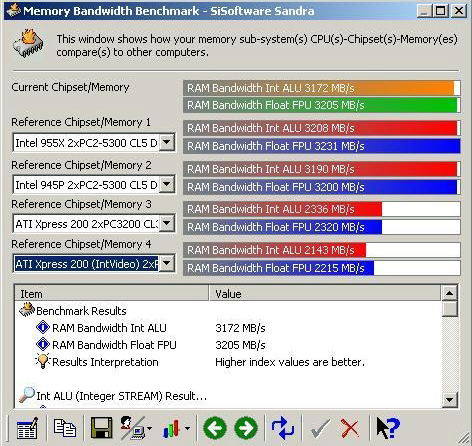Image resolution: width=472 pixels, height=446 pixels.
Task: Open Reference Chipset/Memory 4 dropdown arrow
Action: [x=167, y=263]
